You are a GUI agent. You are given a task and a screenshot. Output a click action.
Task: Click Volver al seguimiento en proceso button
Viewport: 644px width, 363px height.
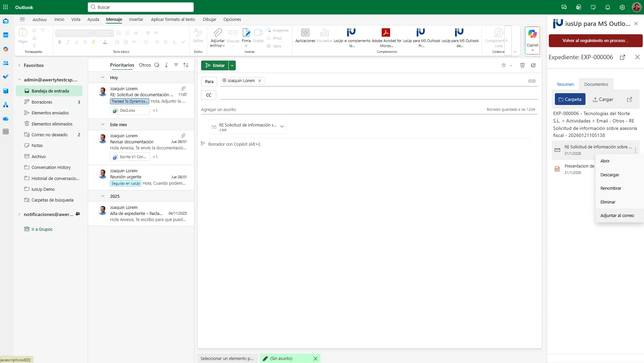click(595, 41)
